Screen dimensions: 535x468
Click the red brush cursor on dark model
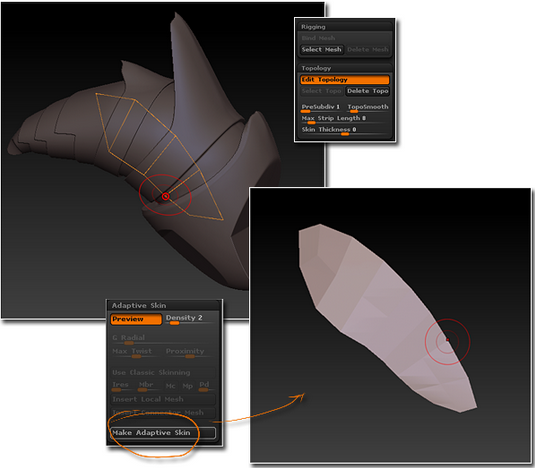[x=165, y=196]
